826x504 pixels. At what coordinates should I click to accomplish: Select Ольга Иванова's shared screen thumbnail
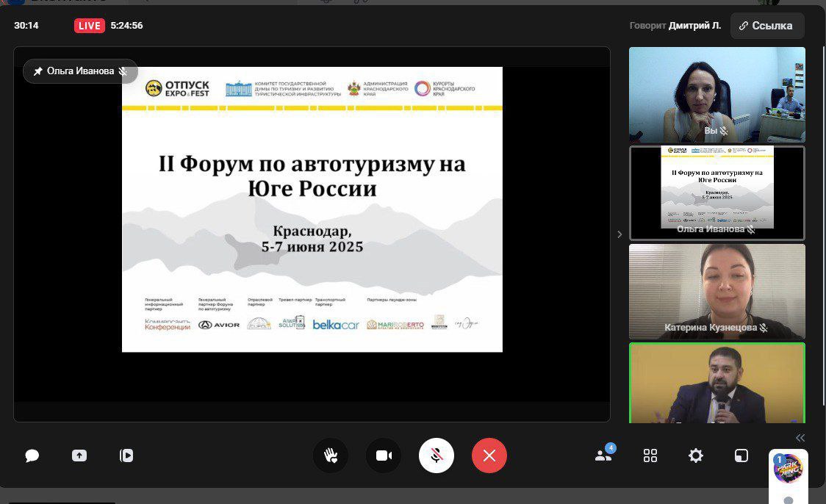tap(717, 192)
